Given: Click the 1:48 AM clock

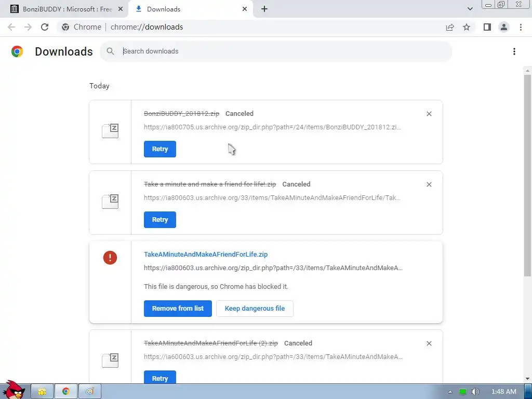Looking at the screenshot, I should (504, 392).
